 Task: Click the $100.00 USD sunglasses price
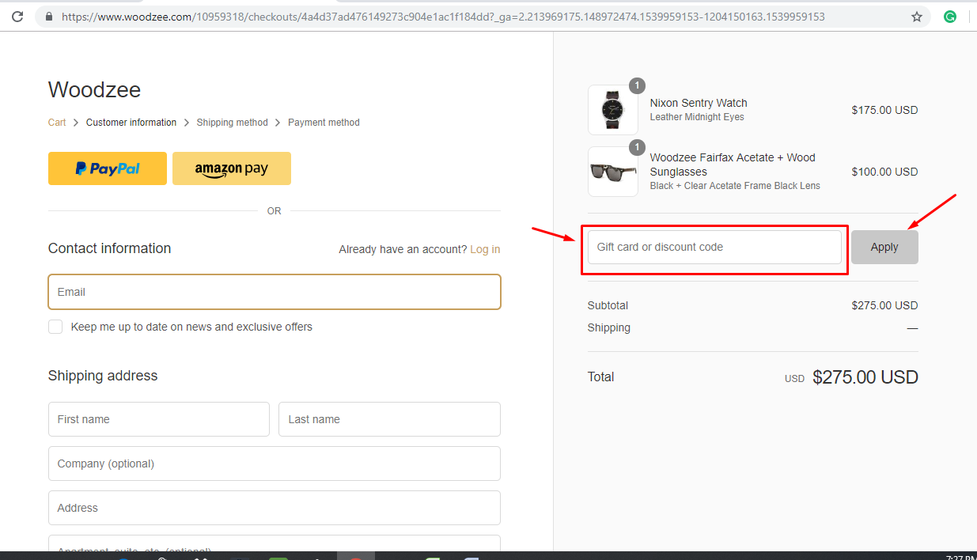[884, 172]
